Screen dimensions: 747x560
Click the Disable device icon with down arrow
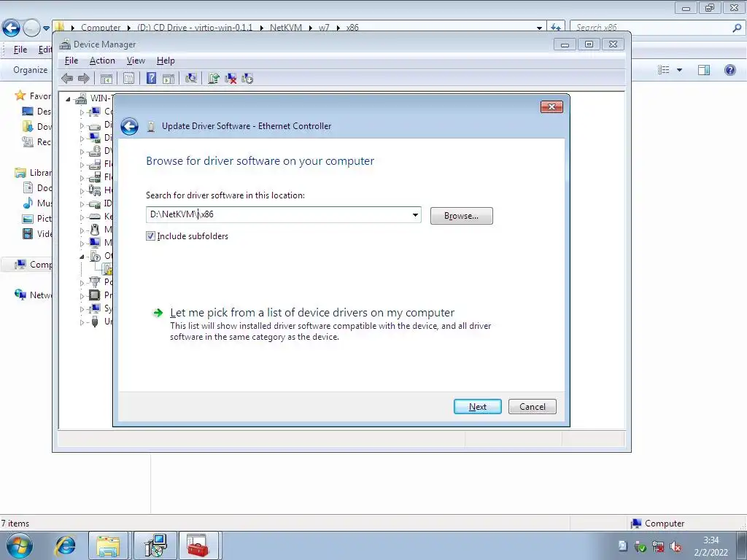(247, 79)
